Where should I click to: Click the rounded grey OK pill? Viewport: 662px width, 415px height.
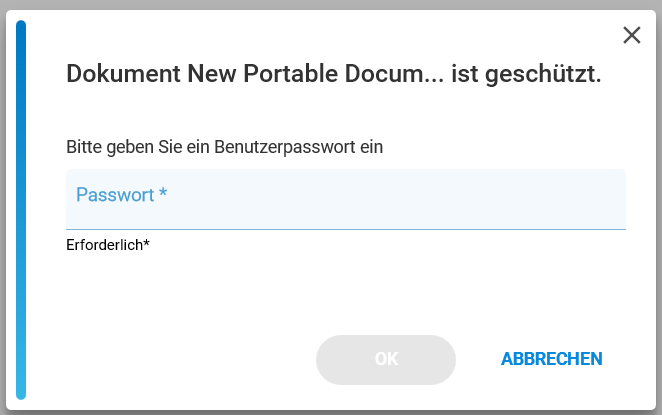point(386,360)
